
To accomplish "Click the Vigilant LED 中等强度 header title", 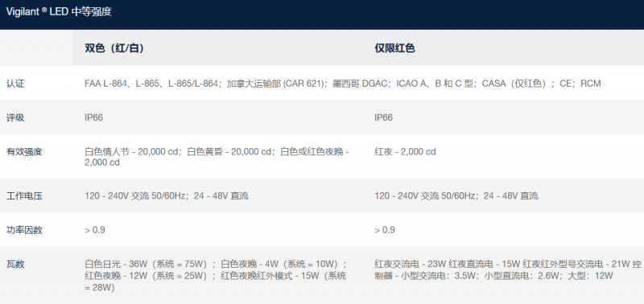I will click(x=59, y=12).
